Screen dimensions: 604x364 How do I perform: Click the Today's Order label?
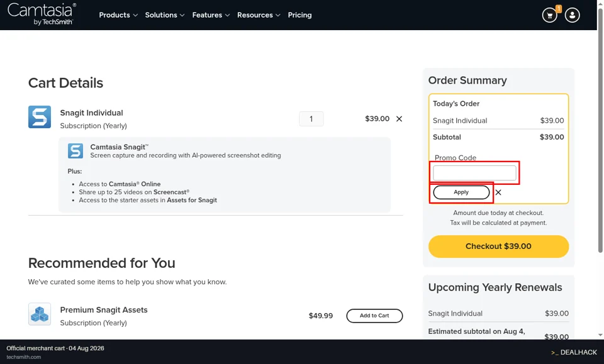456,104
